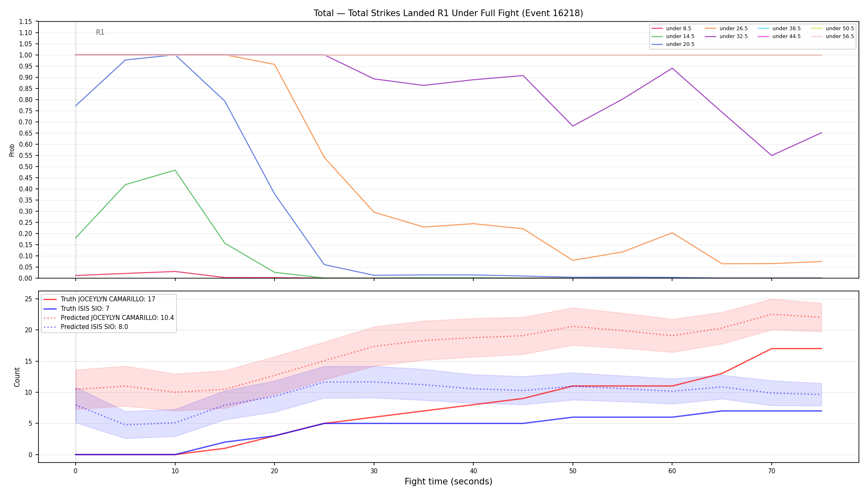Click the 'under 8.5' legend entry
This screenshot has height=496, width=868.
[671, 29]
